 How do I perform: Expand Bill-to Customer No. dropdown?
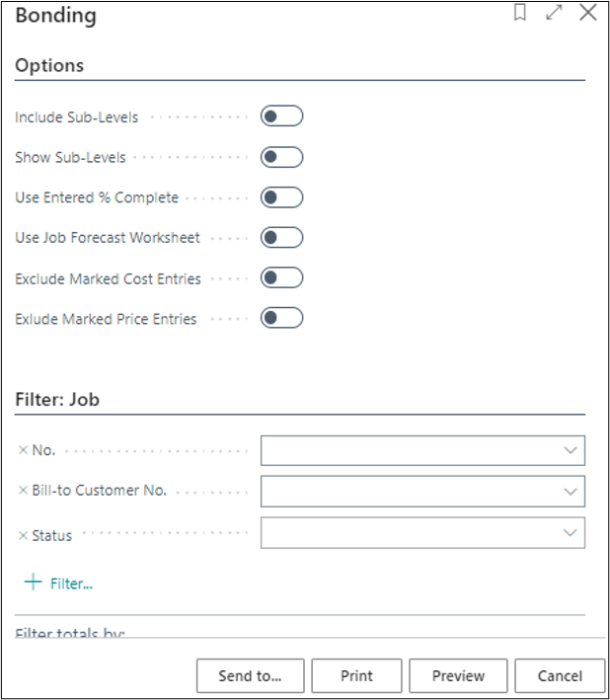[570, 491]
